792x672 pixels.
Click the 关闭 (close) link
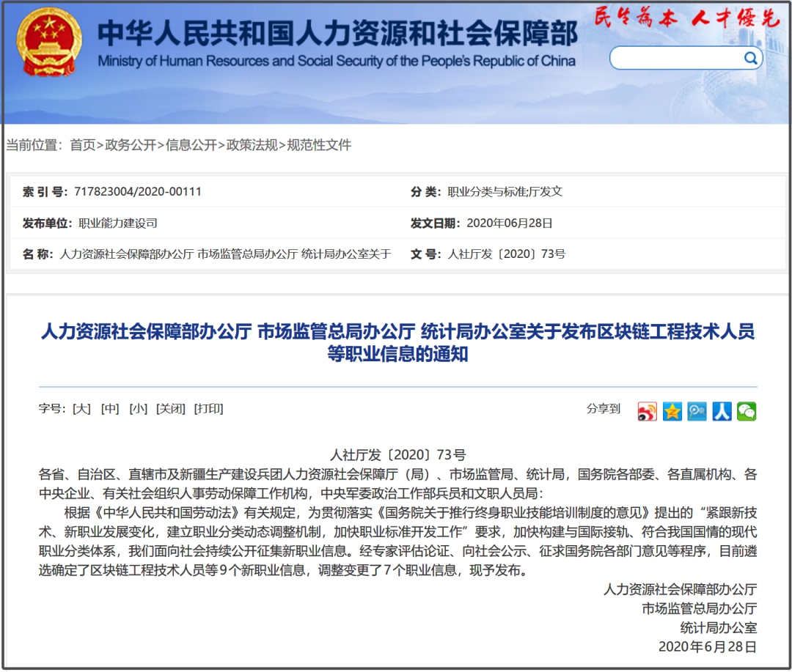tap(171, 409)
